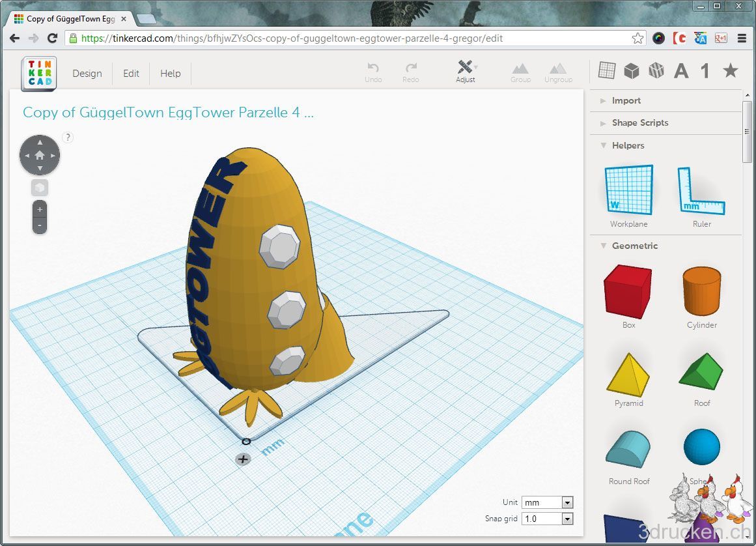
Task: Select the Copy of GüggelTown browser tab
Action: pyautogui.click(x=70, y=19)
